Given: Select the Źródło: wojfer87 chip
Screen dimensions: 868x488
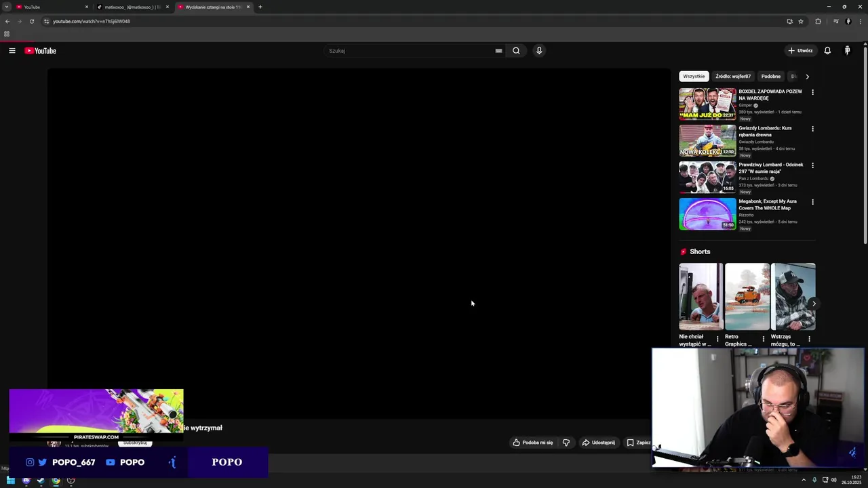Looking at the screenshot, I should 733,77.
